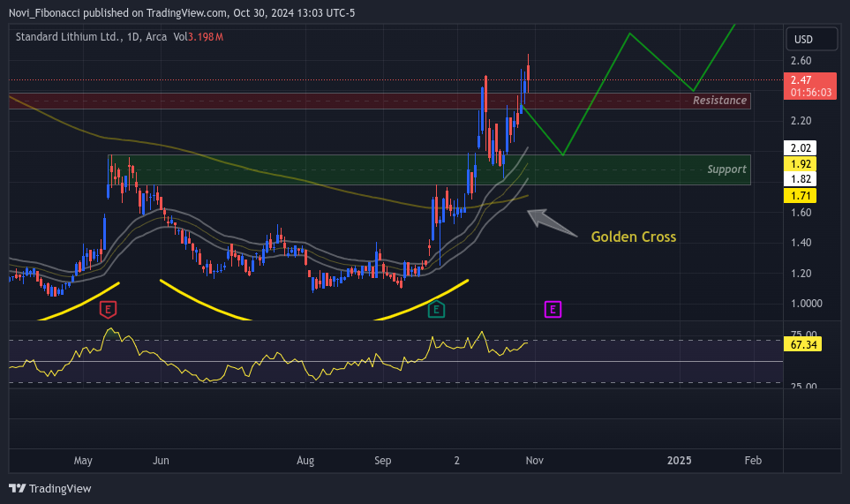Click the Golden Cross annotation text
850x504 pixels.
(633, 237)
